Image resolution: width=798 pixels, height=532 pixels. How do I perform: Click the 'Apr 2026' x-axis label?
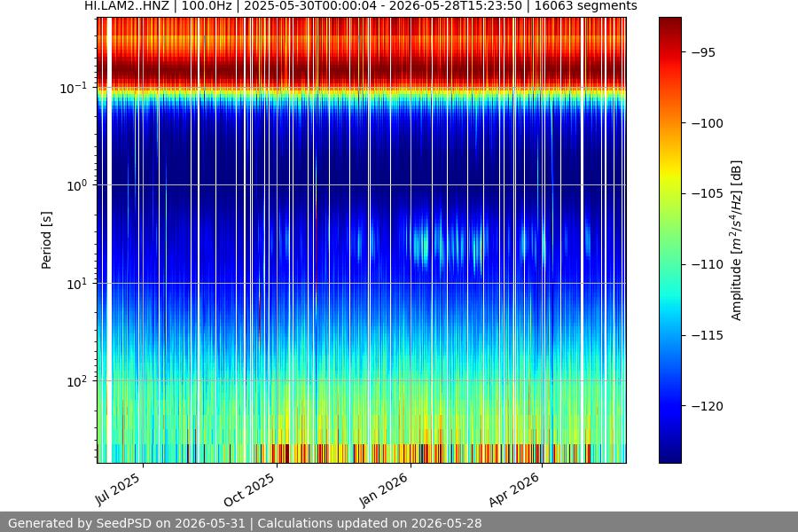[x=514, y=489]
